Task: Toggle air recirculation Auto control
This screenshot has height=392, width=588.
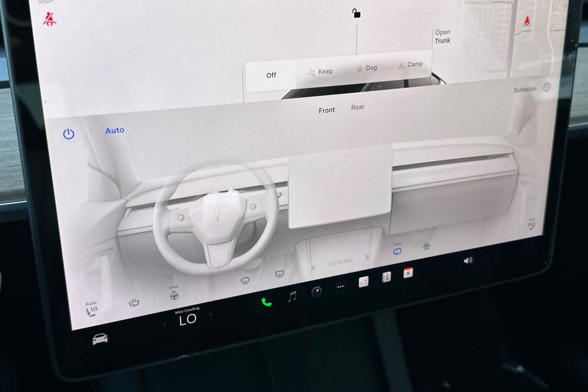Action: (x=398, y=251)
